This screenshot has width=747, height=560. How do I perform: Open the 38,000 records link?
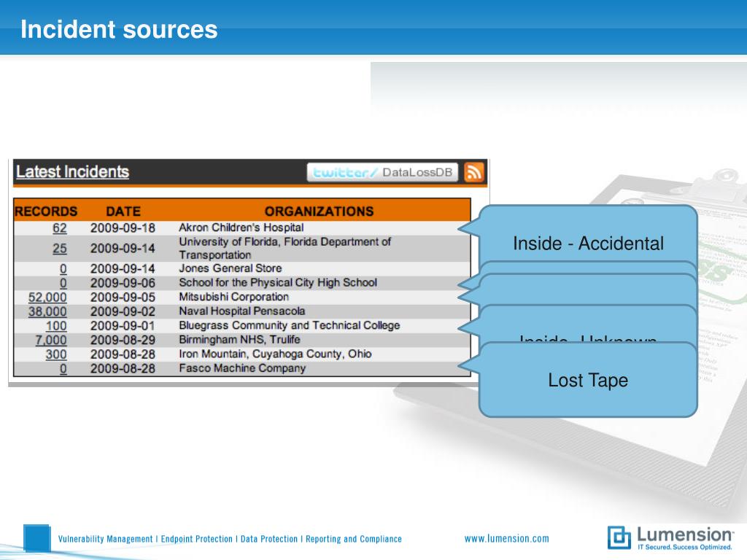(47, 312)
